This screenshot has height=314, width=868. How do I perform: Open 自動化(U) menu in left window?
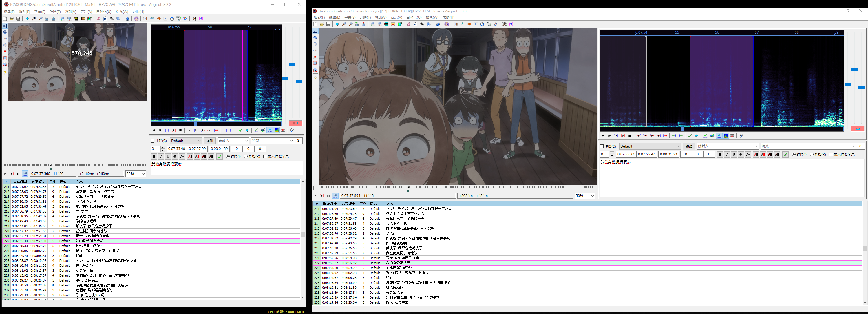coord(104,12)
